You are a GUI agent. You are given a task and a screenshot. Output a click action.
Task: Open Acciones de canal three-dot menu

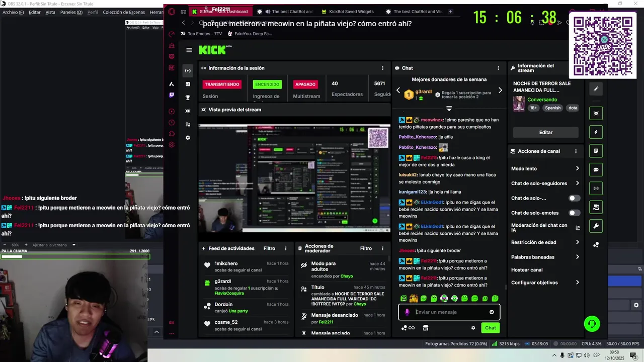(x=576, y=151)
